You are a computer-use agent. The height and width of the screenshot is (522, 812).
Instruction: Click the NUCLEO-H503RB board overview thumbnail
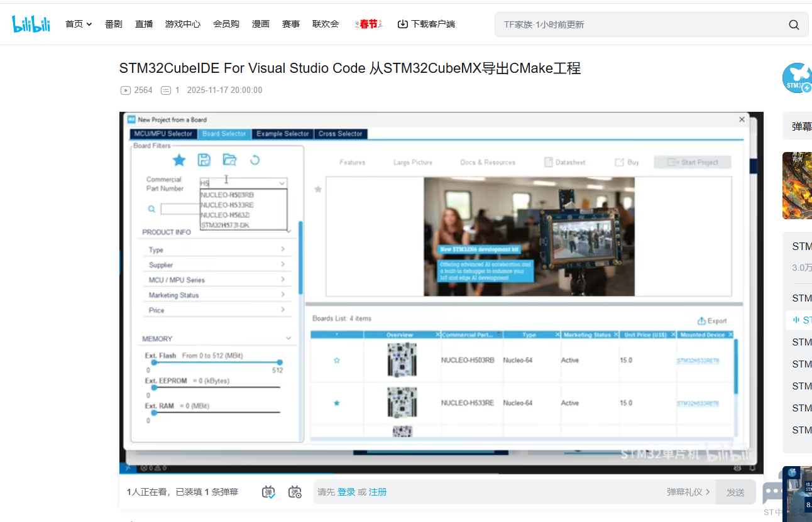click(402, 360)
